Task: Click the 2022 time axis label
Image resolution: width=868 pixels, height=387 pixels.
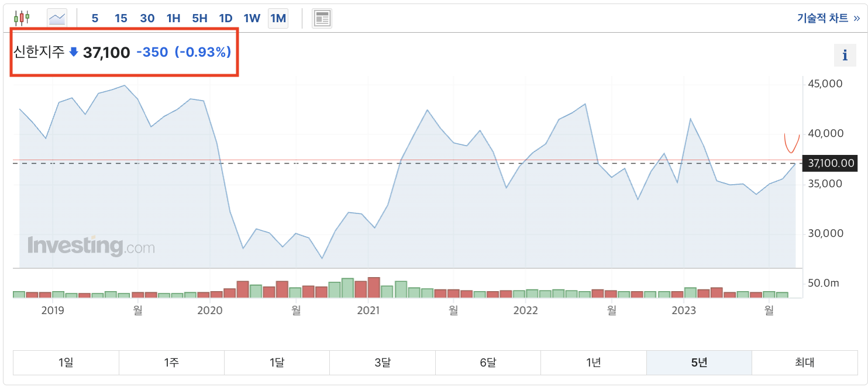Action: (x=525, y=310)
